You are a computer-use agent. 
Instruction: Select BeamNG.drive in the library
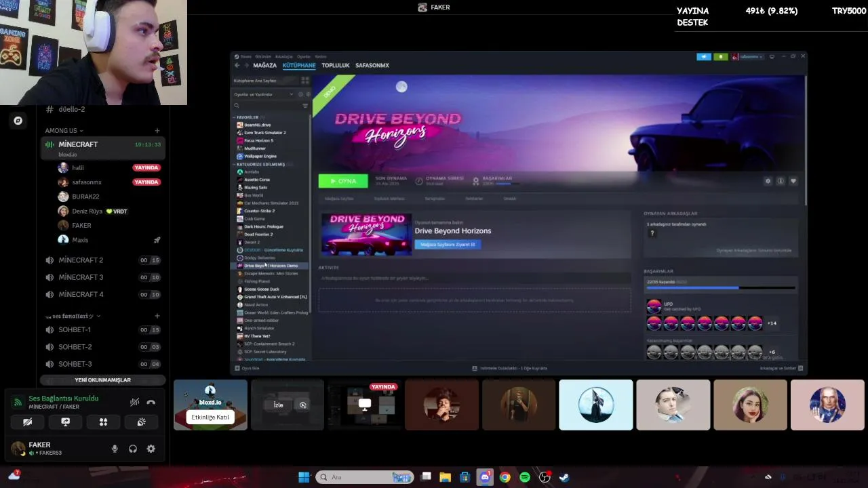pos(257,125)
